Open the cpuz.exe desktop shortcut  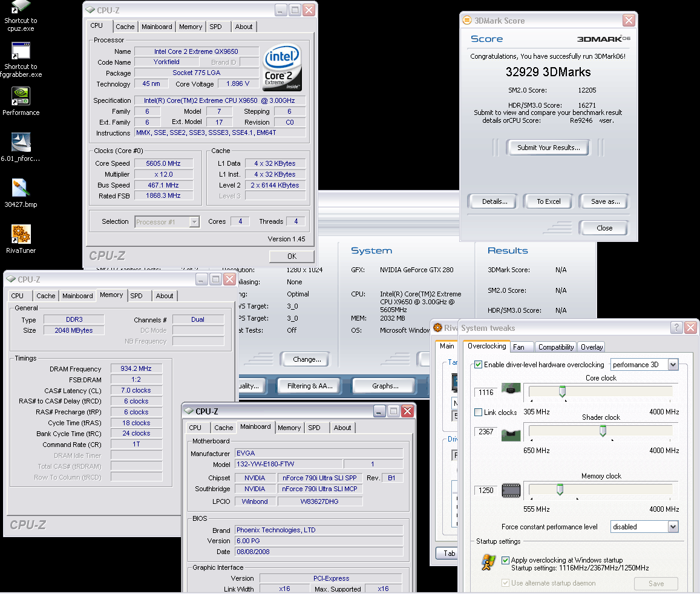tap(20, 7)
